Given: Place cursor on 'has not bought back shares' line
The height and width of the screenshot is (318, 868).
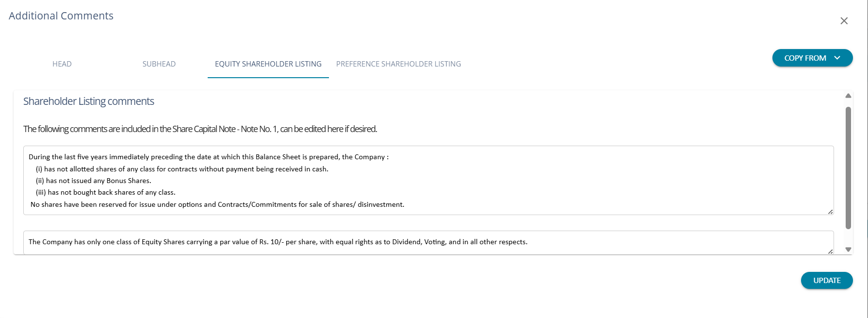Looking at the screenshot, I should 112,192.
